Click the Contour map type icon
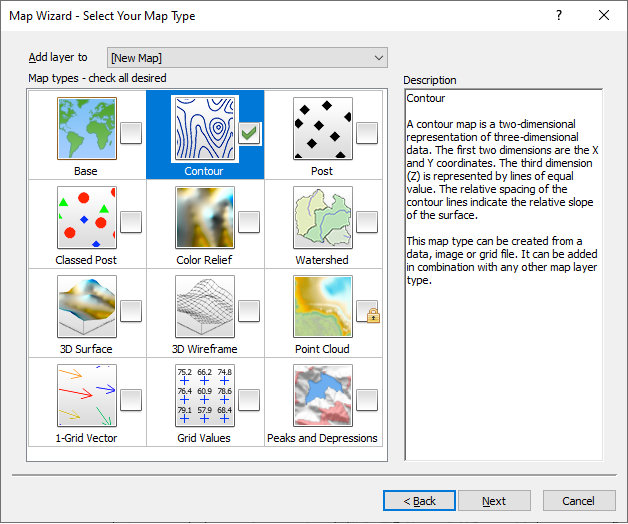628x524 pixels. (204, 128)
